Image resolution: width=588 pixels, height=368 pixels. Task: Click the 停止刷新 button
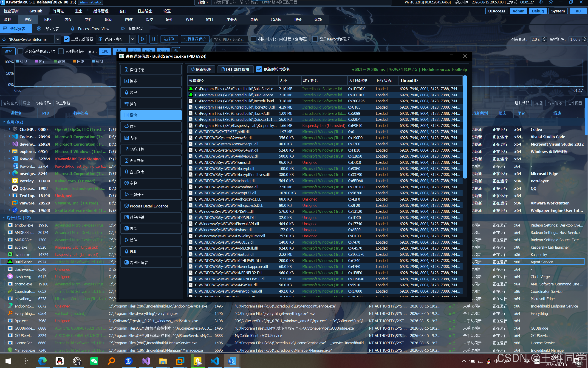pos(63,103)
